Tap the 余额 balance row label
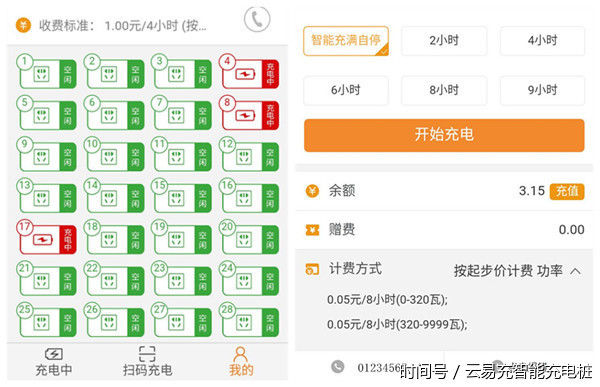 pos(342,191)
